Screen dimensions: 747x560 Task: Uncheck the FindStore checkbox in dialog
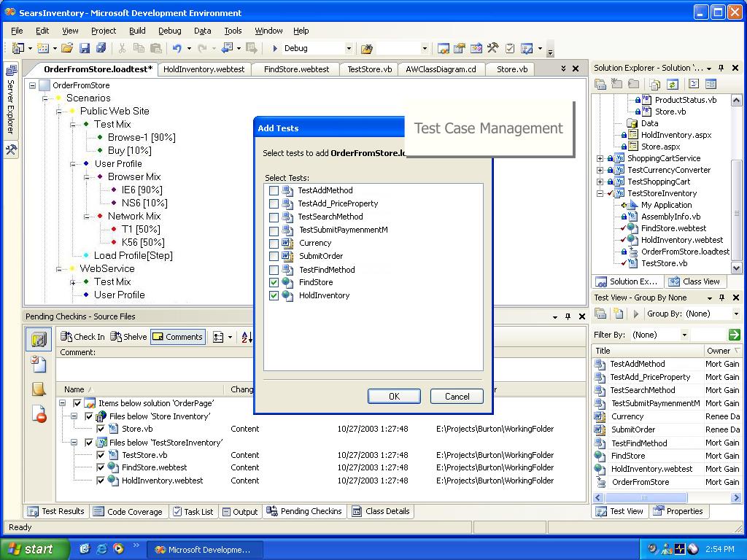coord(274,282)
